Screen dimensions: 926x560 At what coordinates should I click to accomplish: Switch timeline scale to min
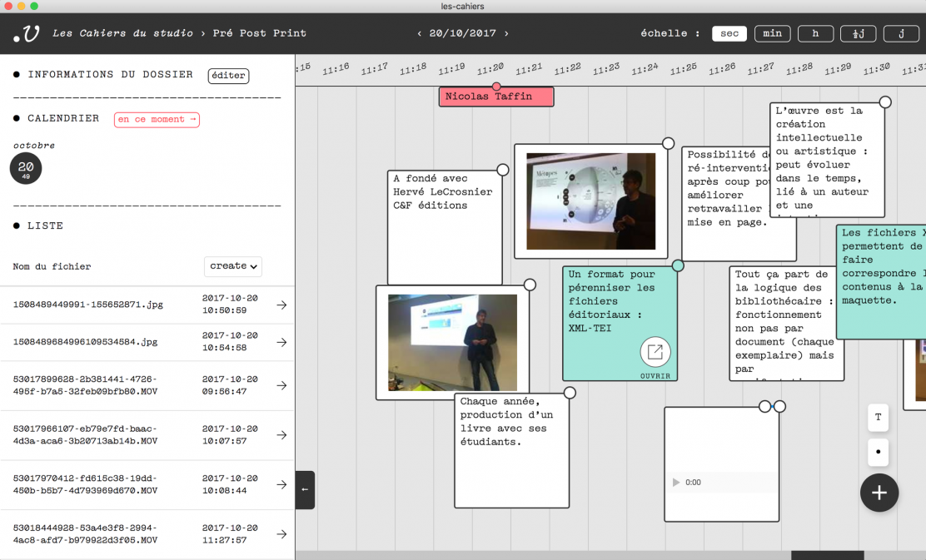tap(772, 33)
